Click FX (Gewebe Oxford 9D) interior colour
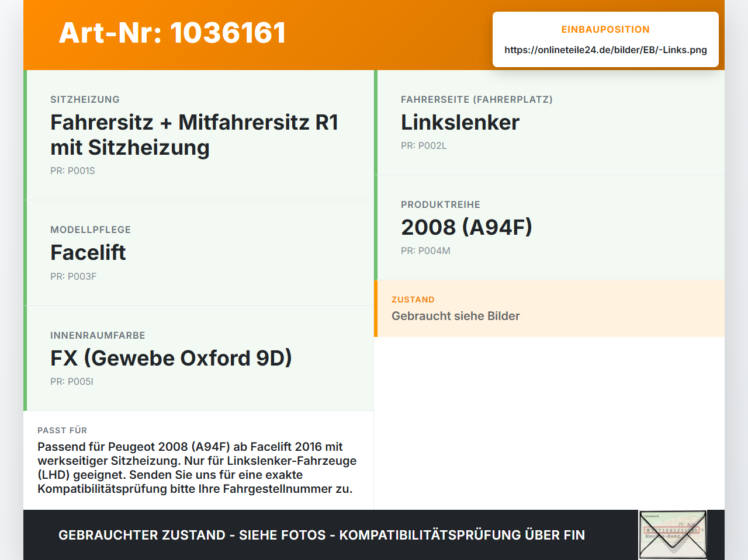This screenshot has height=560, width=748. [x=171, y=358]
